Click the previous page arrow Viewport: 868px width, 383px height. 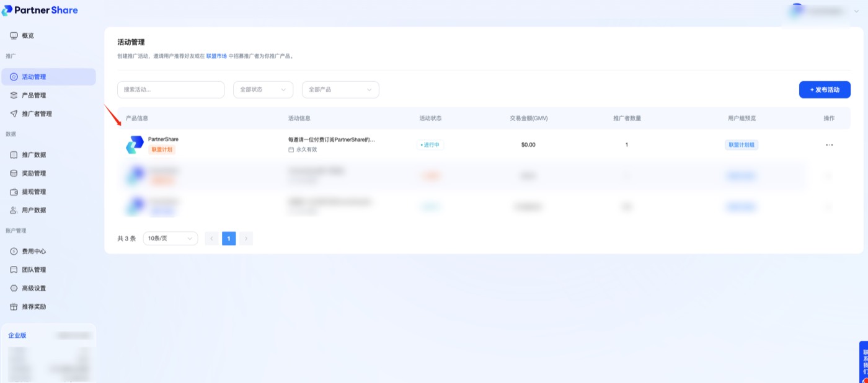(x=211, y=239)
